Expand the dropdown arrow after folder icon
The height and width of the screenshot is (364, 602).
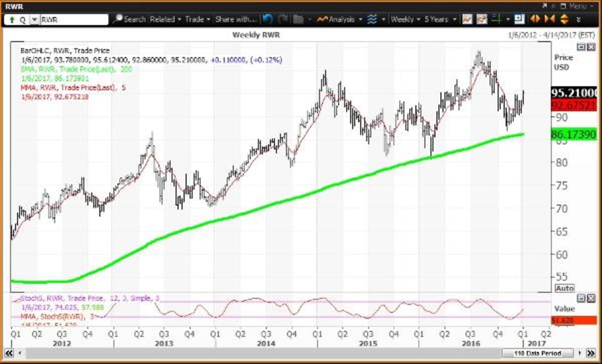coord(311,20)
